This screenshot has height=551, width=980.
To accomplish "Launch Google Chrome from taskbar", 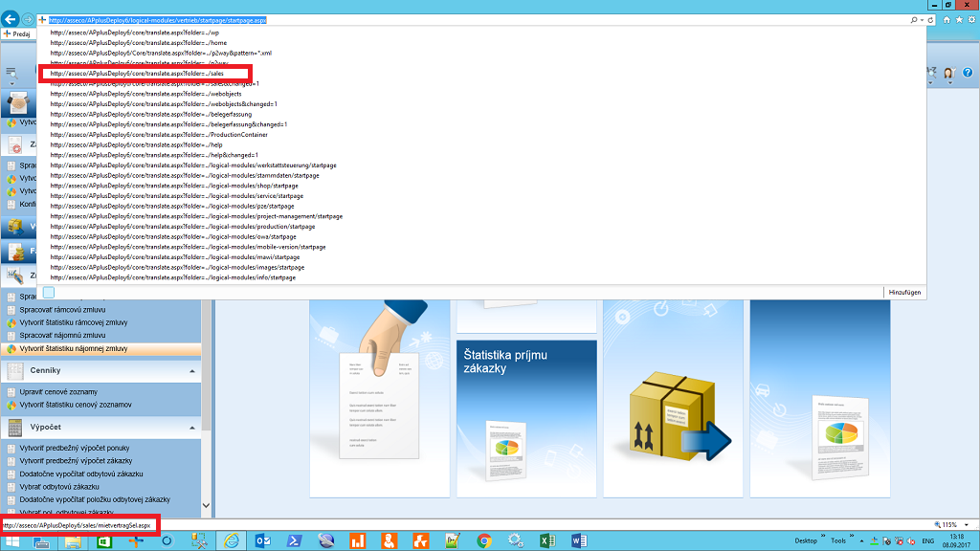I will (x=483, y=541).
